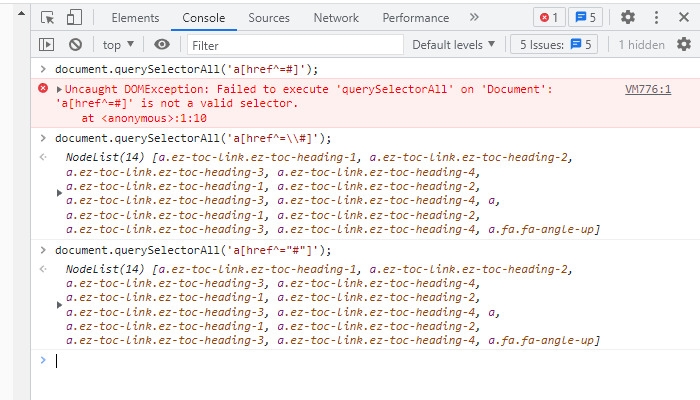Screen dimensions: 700x400
Task: Switch to the Network tab
Action: click(x=335, y=17)
